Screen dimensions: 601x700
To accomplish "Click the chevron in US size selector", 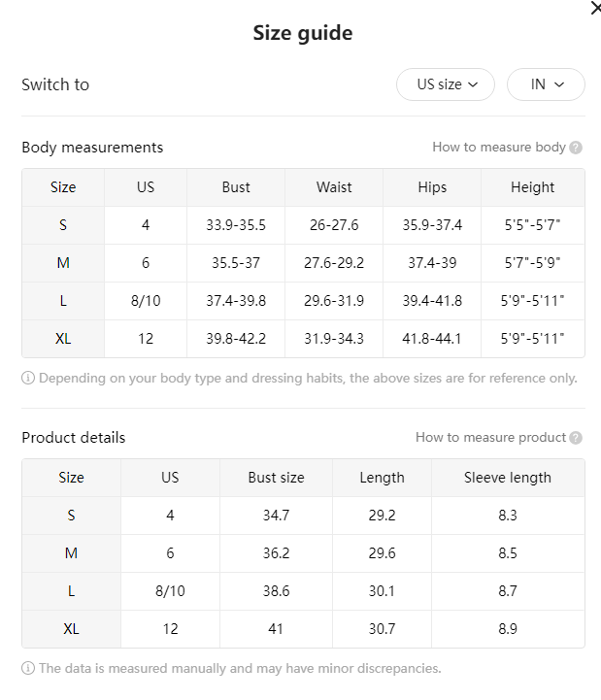I will coord(473,84).
